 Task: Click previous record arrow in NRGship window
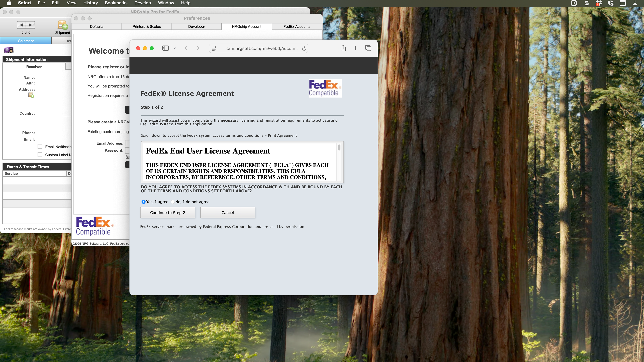pos(21,25)
